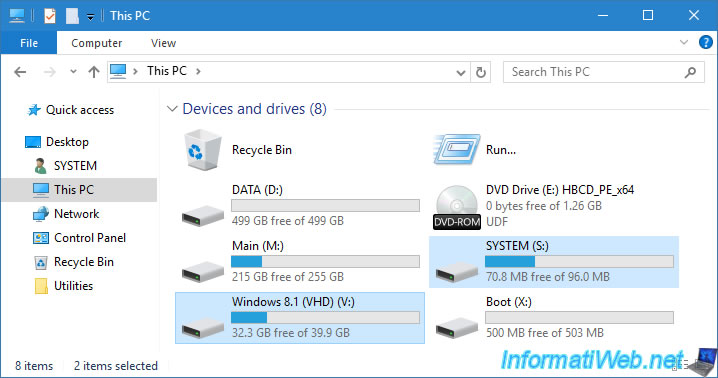Open the Recent locations dropdown arrow
Screen dimensions: 718x378
click(73, 71)
